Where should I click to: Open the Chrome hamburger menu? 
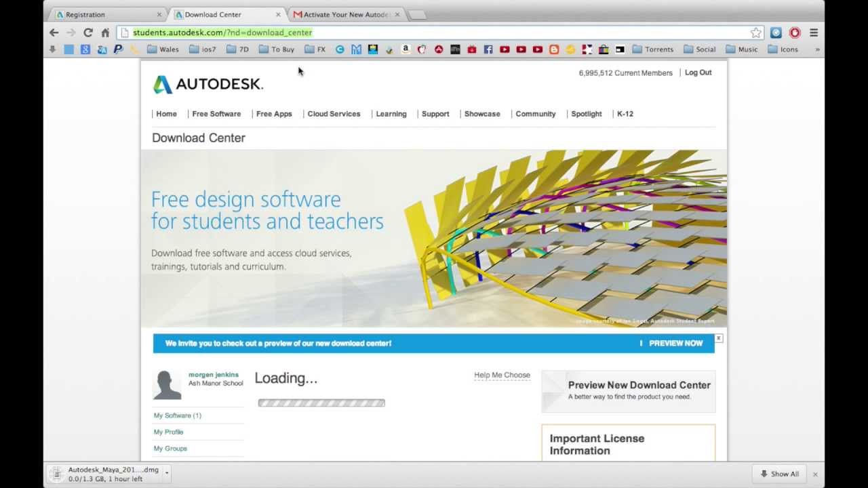(x=814, y=33)
